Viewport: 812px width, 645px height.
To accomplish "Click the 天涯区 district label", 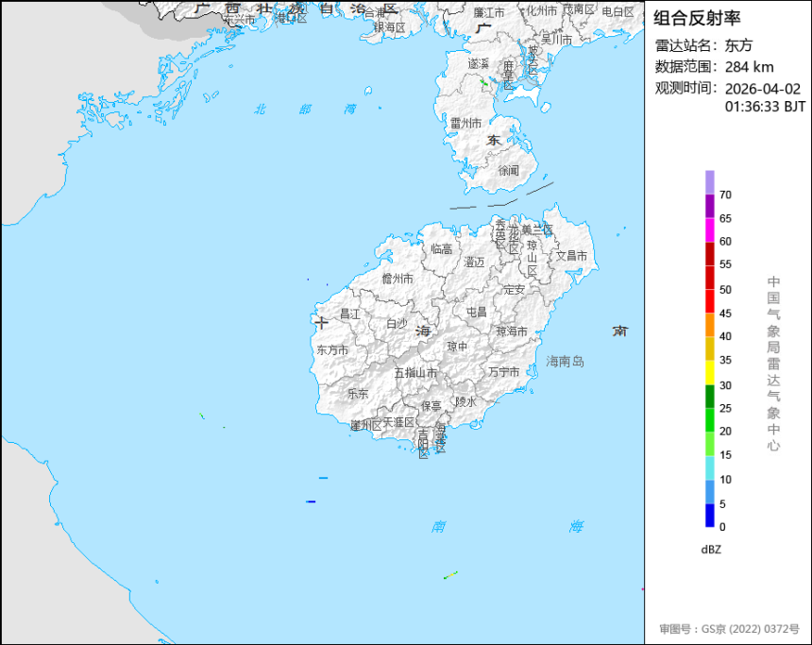I will [x=398, y=422].
